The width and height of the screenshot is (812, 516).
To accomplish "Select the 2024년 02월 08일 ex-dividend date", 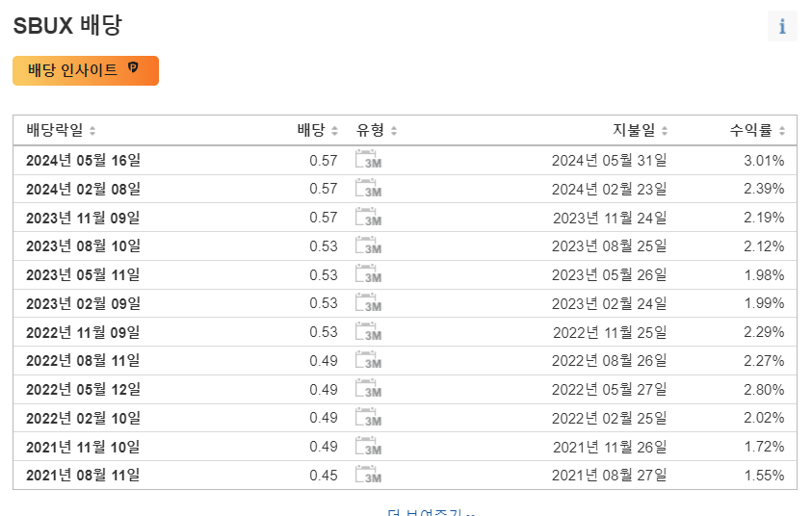I will tap(84, 189).
